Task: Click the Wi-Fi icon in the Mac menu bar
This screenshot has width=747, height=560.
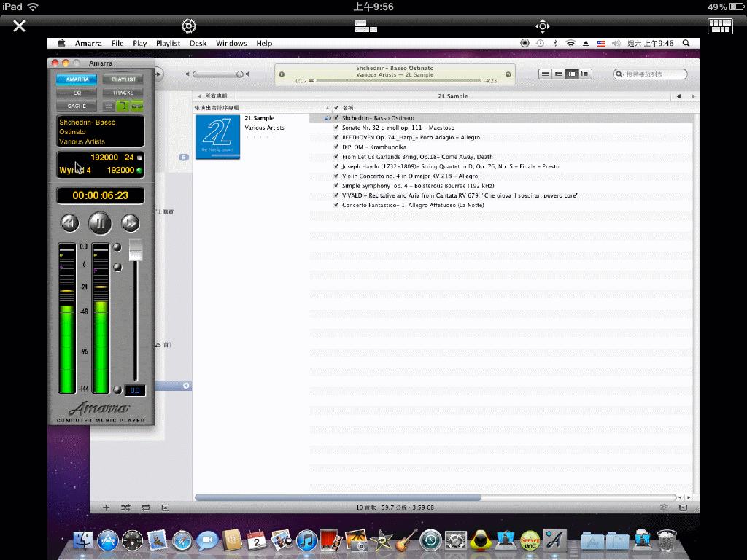Action: (570, 43)
